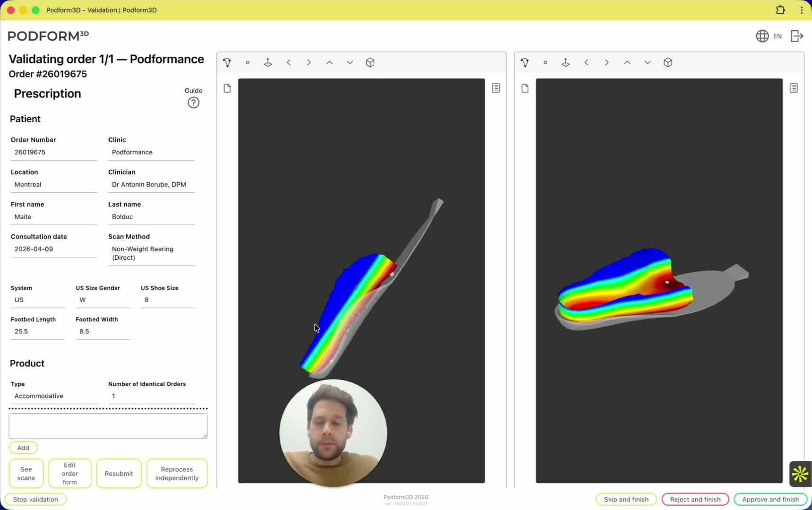Rotate right viewer with the down arrow
The image size is (812, 510).
648,62
